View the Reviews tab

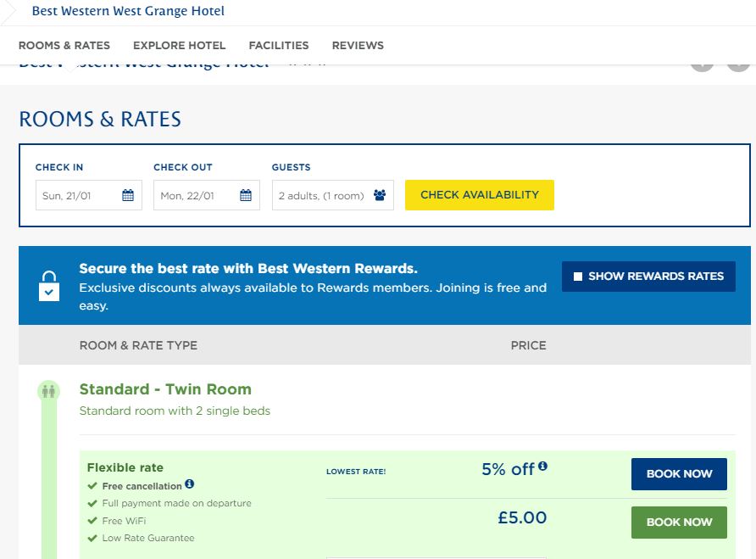[358, 45]
